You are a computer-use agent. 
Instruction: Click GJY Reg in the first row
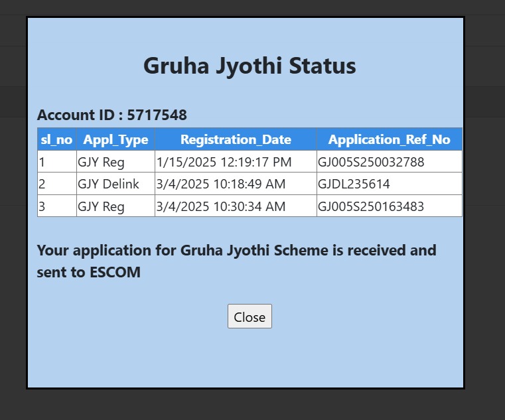(101, 161)
